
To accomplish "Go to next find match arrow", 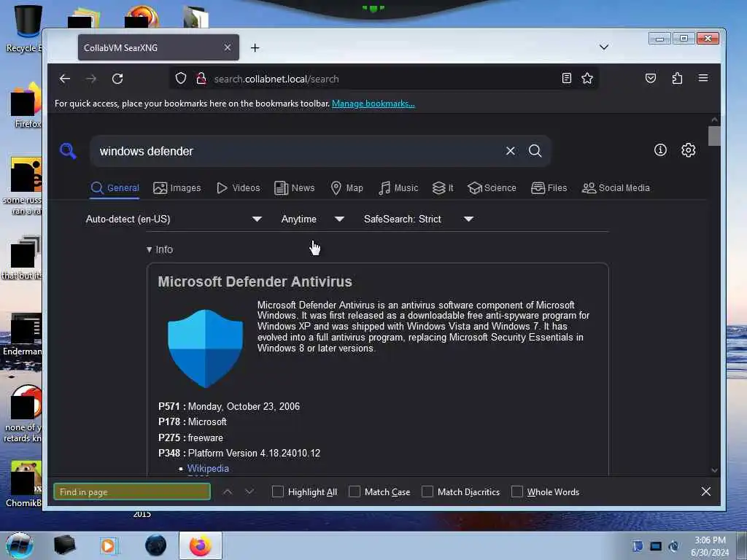I will point(249,492).
